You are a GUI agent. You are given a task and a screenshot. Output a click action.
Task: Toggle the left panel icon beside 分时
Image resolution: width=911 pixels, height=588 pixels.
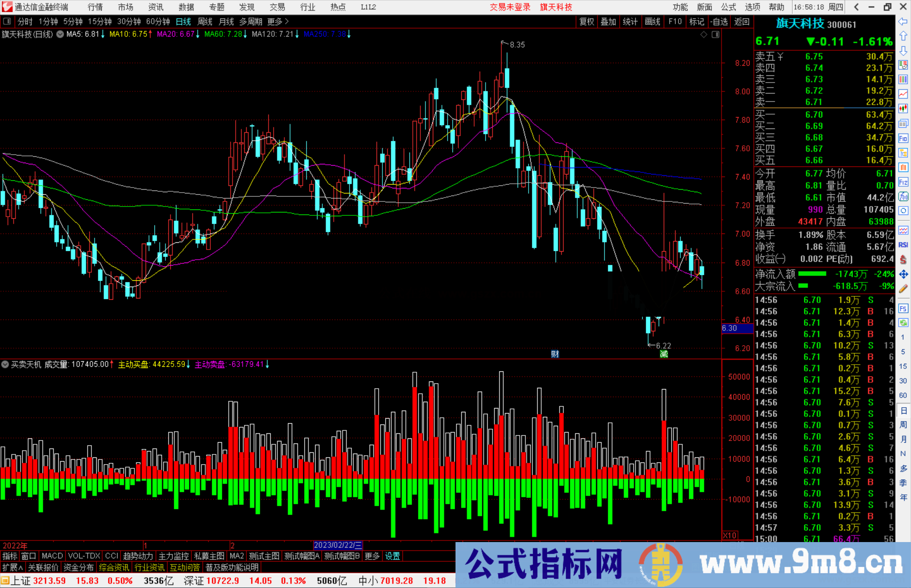[x=7, y=21]
